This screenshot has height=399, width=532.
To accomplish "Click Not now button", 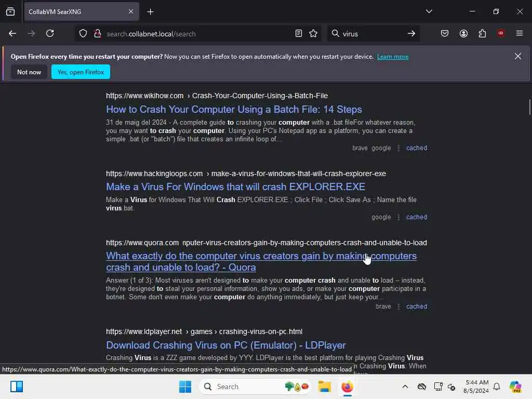I will coord(29,72).
